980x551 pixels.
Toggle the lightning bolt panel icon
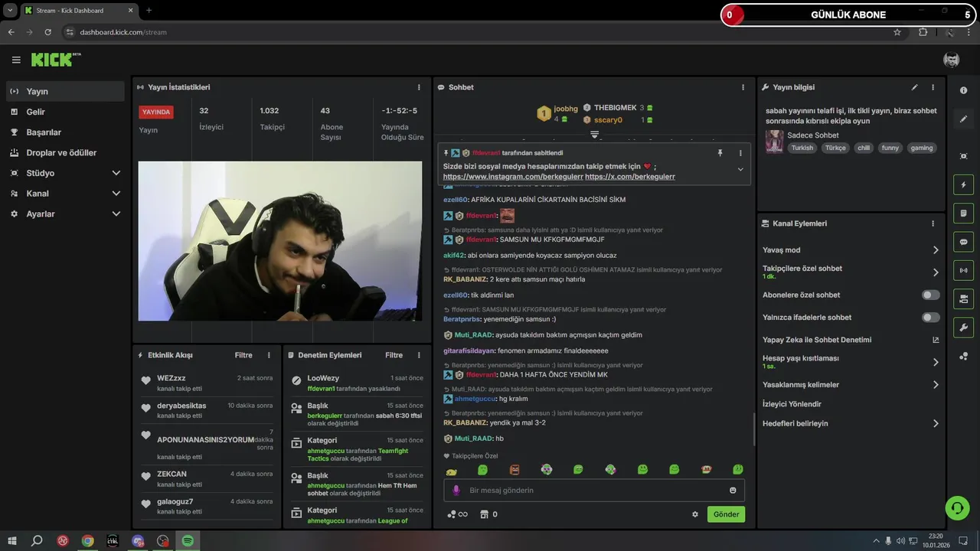click(963, 184)
